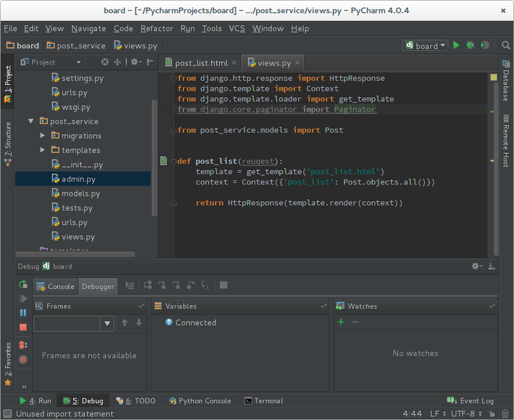514x420 pixels.
Task: Select Debugger tab in Debug panel
Action: point(98,287)
